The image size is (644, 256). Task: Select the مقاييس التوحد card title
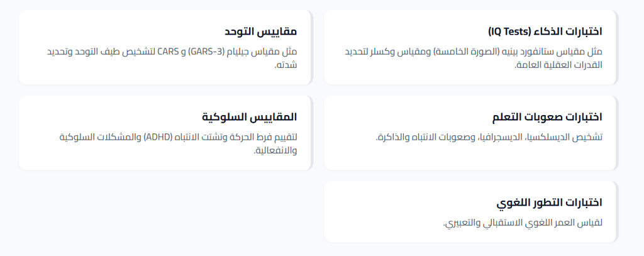click(260, 31)
